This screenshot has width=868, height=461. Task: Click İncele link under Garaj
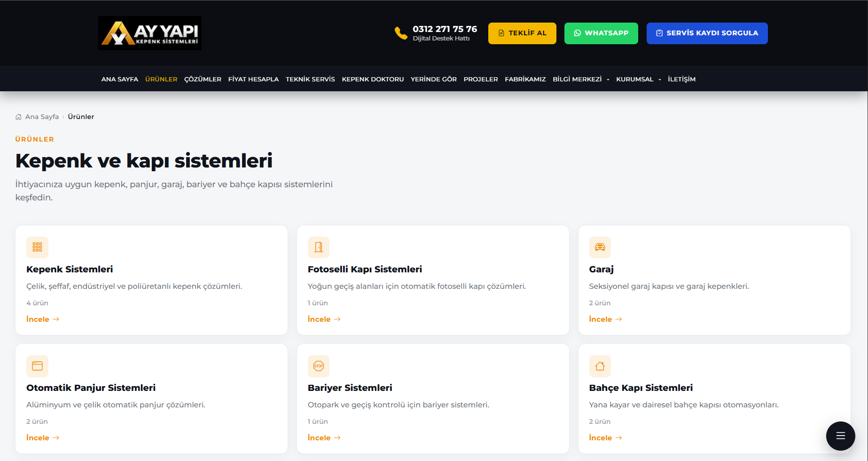pyautogui.click(x=605, y=319)
